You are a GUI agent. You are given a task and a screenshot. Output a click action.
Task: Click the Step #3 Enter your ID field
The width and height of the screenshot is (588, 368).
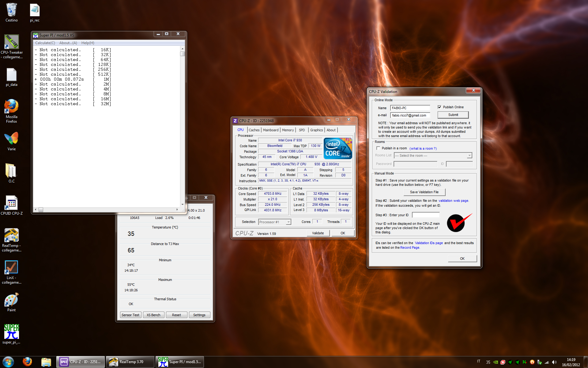[x=426, y=215]
